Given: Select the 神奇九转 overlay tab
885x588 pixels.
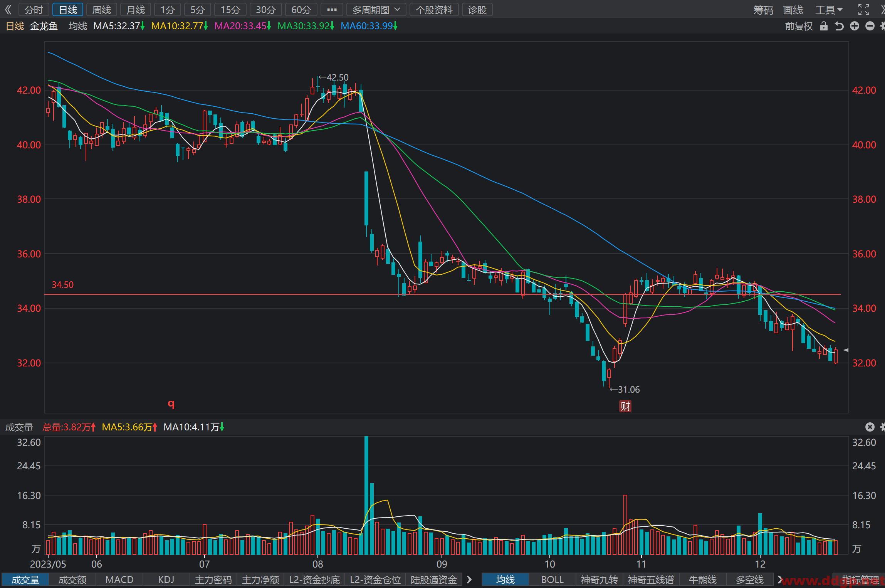Looking at the screenshot, I should point(600,580).
